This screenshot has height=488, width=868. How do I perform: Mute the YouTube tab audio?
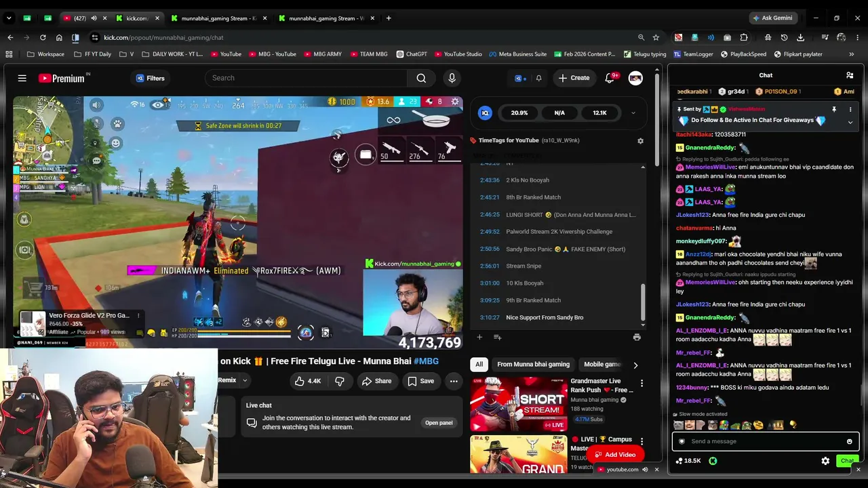[94, 18]
